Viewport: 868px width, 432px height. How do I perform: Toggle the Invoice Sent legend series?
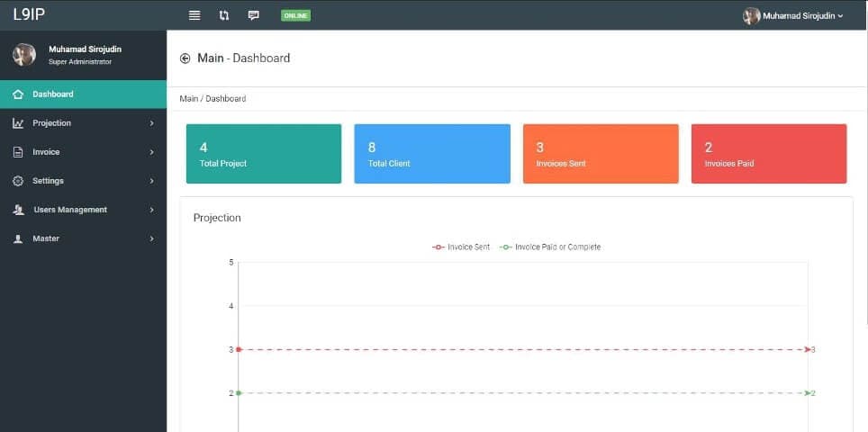tap(461, 247)
